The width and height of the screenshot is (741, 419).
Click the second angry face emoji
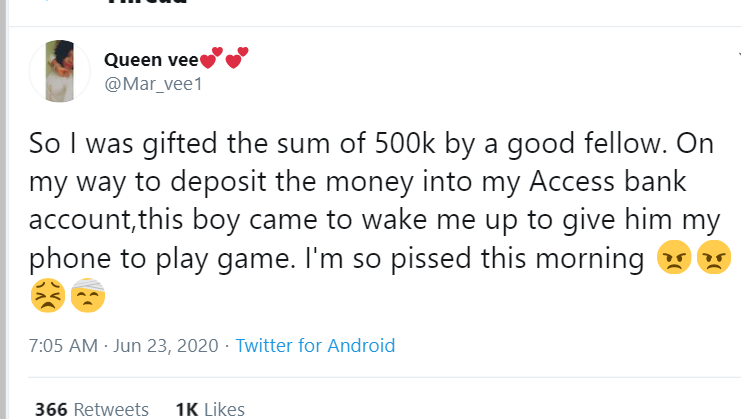[713, 259]
